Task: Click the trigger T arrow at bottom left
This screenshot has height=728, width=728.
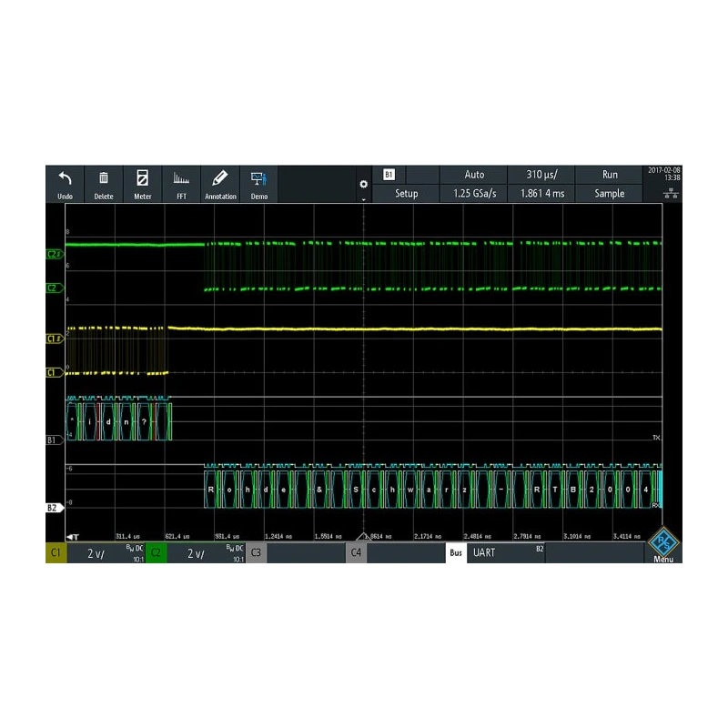Action: click(73, 537)
